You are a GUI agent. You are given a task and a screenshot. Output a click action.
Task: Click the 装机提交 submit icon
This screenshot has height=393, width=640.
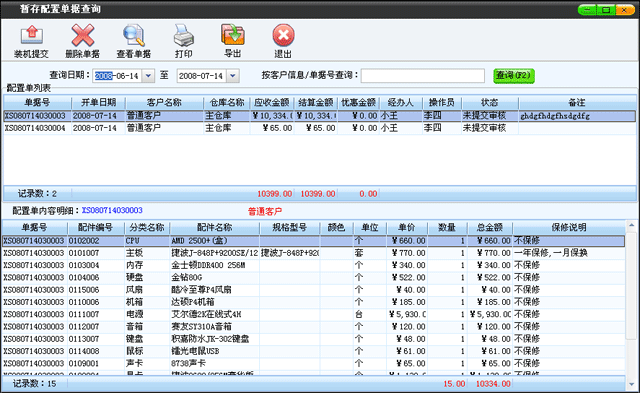click(x=31, y=35)
